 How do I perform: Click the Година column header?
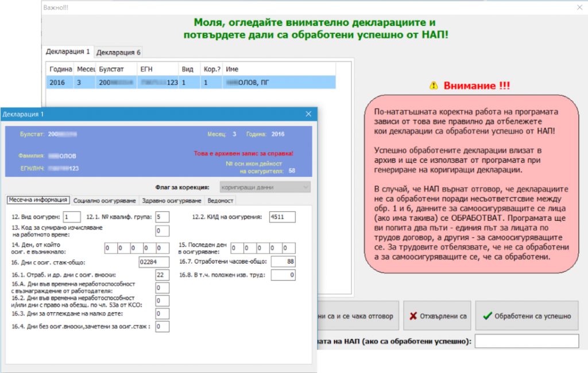[60, 69]
